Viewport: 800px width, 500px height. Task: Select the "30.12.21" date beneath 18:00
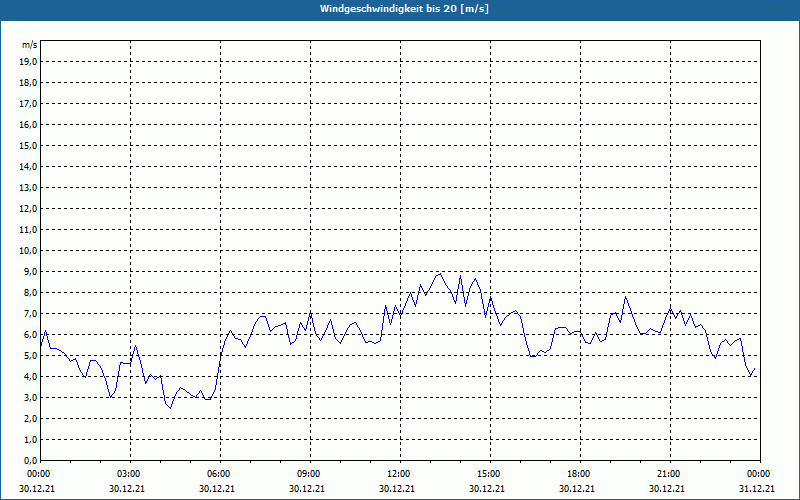[x=577, y=488]
